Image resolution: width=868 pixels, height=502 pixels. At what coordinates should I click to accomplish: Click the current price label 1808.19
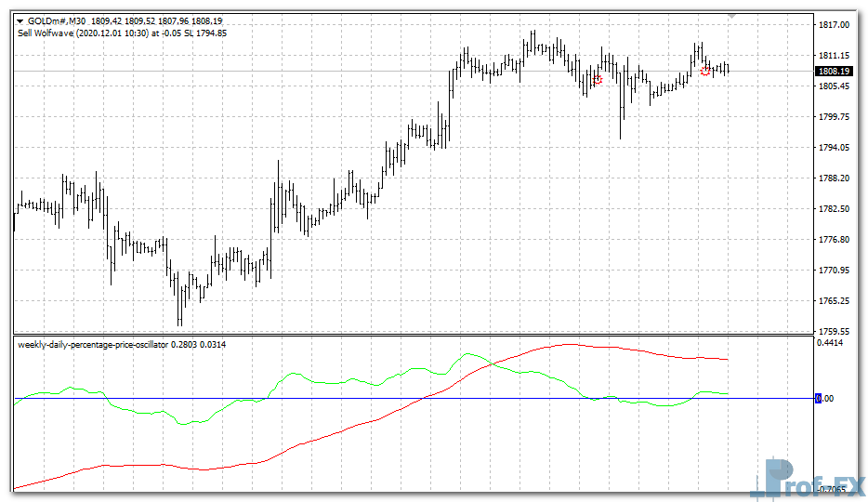[x=834, y=72]
